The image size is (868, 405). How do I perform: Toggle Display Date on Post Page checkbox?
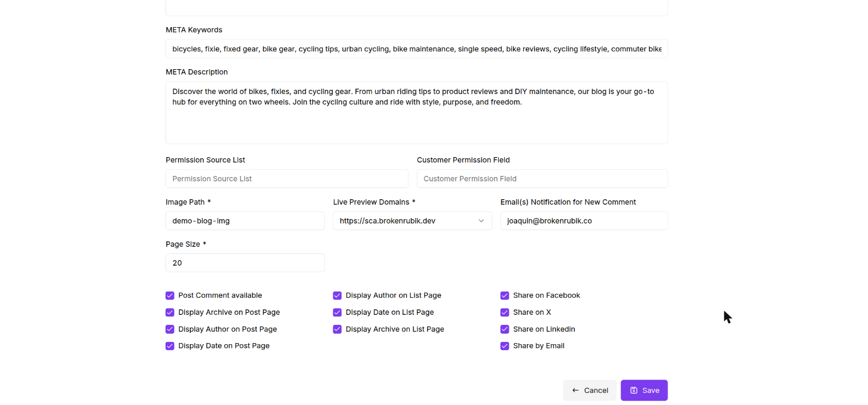[170, 346]
